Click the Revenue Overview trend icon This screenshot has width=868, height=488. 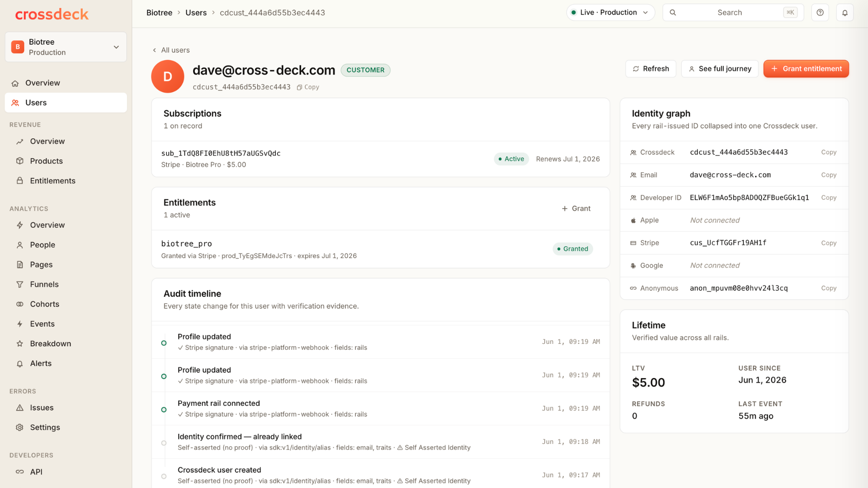20,141
